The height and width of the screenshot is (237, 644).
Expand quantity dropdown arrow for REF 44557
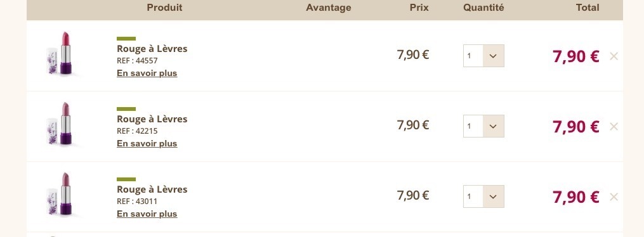[493, 56]
